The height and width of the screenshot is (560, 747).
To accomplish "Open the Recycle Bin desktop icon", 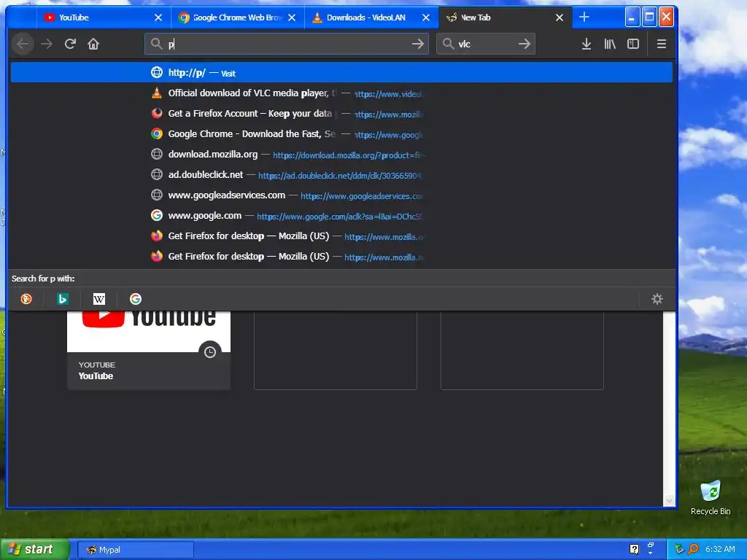I will [711, 498].
